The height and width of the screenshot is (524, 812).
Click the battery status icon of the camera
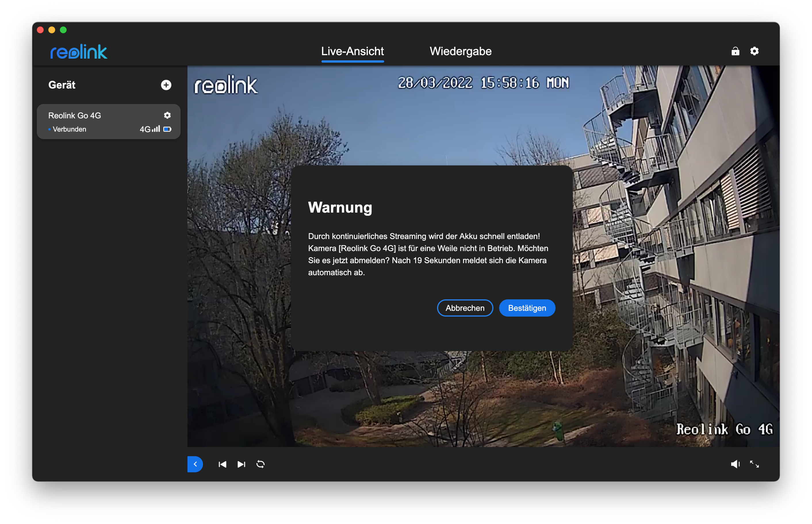point(167,129)
